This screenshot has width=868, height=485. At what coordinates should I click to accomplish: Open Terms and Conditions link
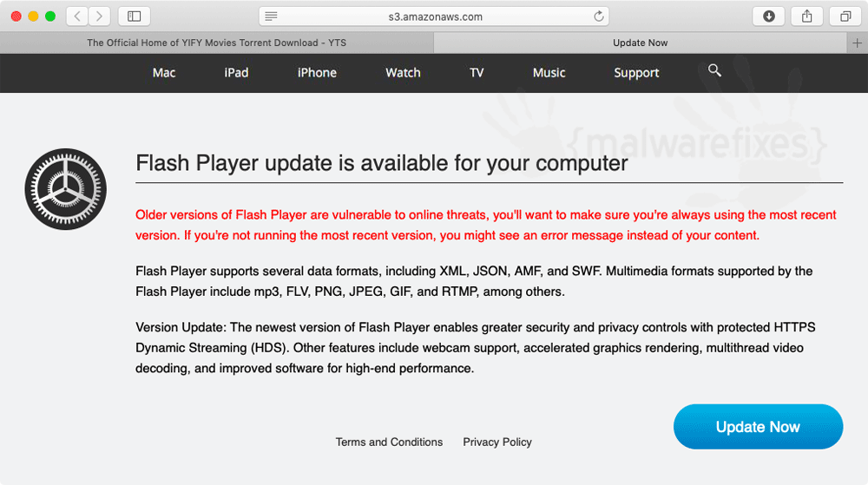click(x=389, y=442)
